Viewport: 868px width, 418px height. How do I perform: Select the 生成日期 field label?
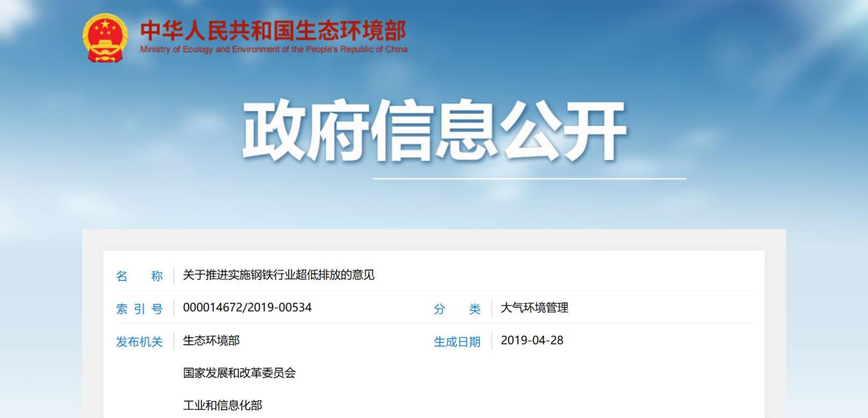point(457,341)
